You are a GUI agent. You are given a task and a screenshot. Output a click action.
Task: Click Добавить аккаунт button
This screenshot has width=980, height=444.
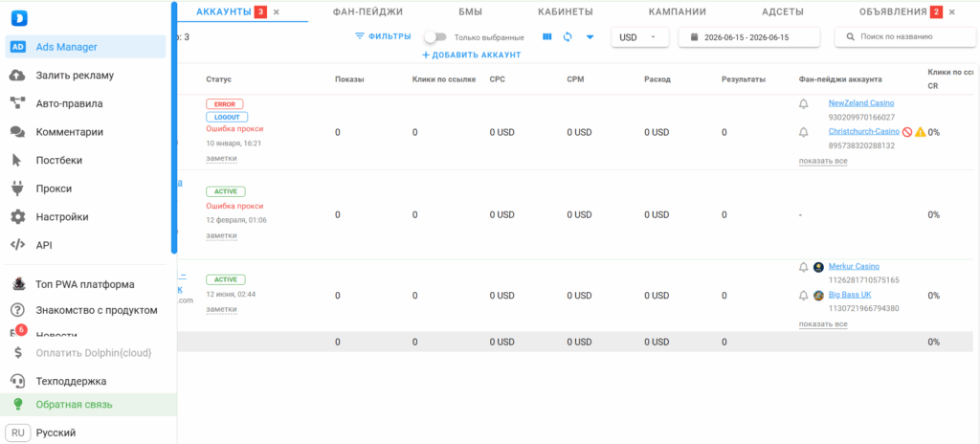point(472,55)
